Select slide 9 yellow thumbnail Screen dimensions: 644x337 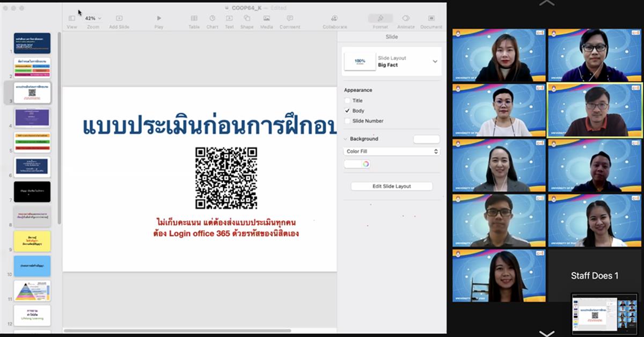(32, 241)
